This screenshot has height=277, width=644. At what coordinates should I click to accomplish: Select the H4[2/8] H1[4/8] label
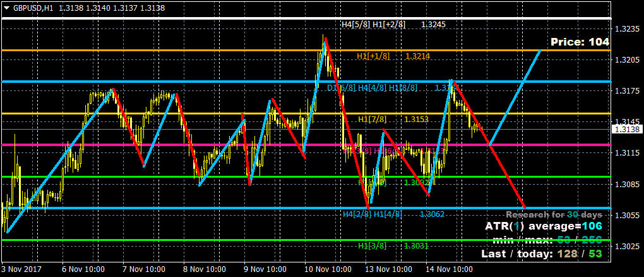[x=373, y=214]
